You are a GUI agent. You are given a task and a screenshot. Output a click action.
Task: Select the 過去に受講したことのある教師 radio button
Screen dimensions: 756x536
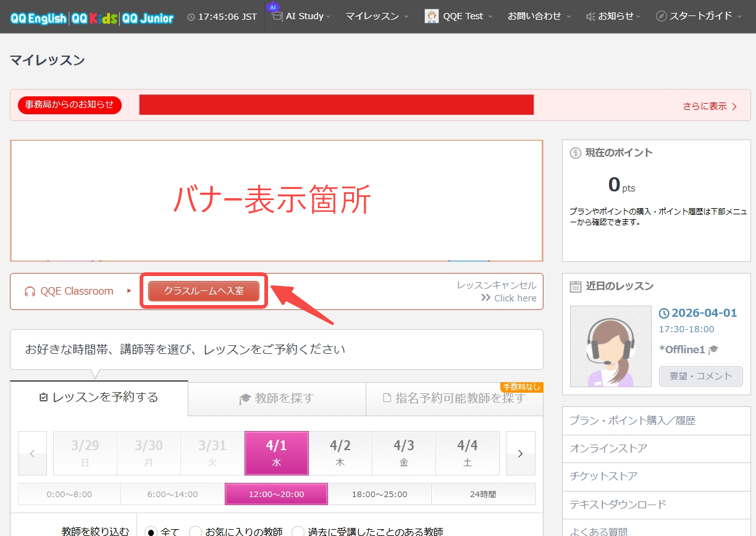tap(298, 532)
